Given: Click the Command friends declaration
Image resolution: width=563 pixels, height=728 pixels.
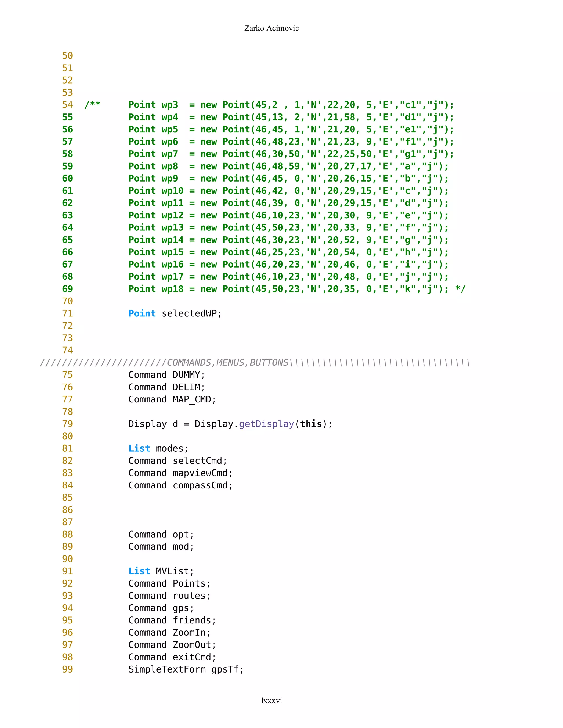Looking at the screenshot, I should click(172, 620).
